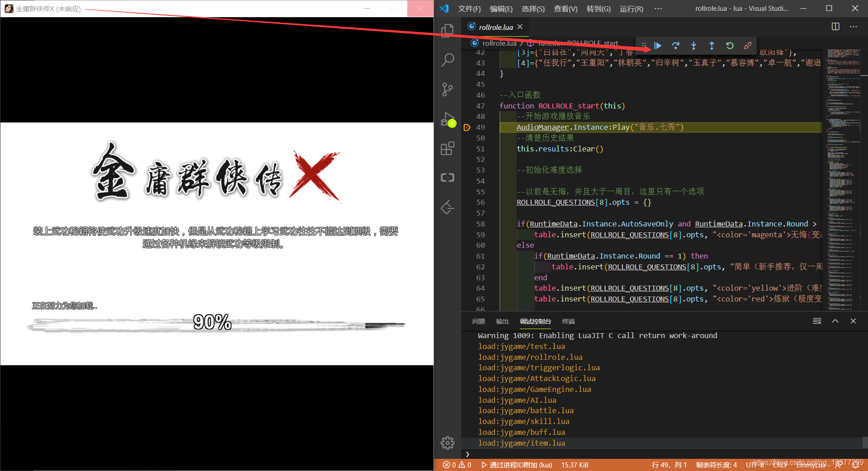
Task: Click the 90% loading progress bar in game
Action: [x=216, y=325]
